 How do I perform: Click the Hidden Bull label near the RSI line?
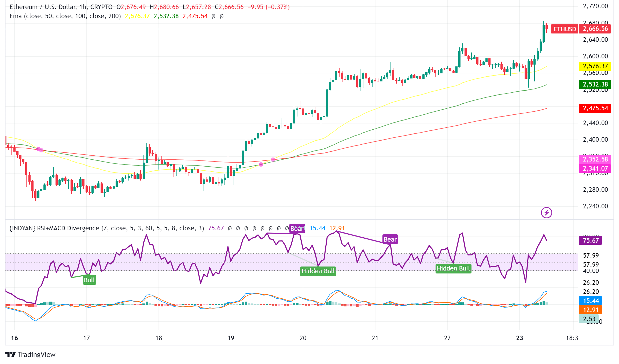[x=318, y=271]
